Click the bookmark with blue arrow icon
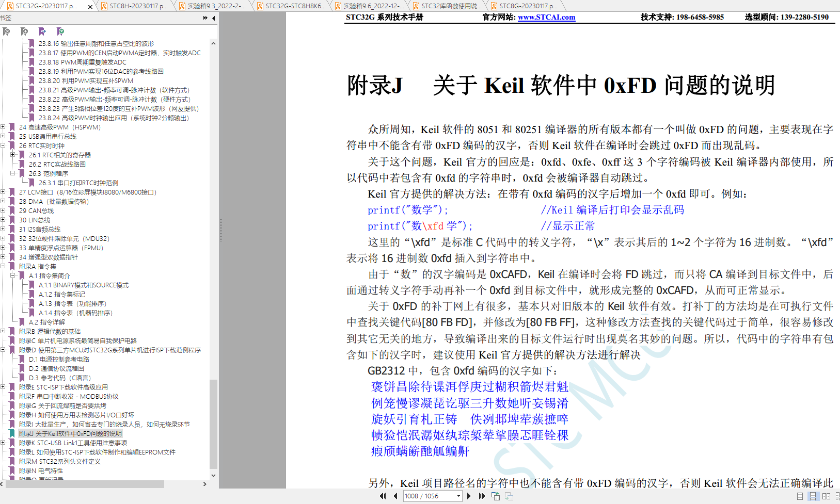Image resolution: width=840 pixels, height=504 pixels. point(42,31)
